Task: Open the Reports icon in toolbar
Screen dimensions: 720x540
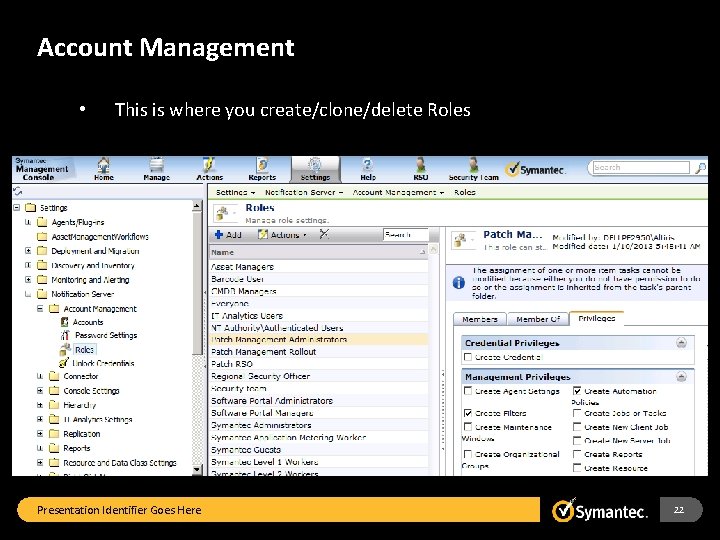Action: [262, 165]
